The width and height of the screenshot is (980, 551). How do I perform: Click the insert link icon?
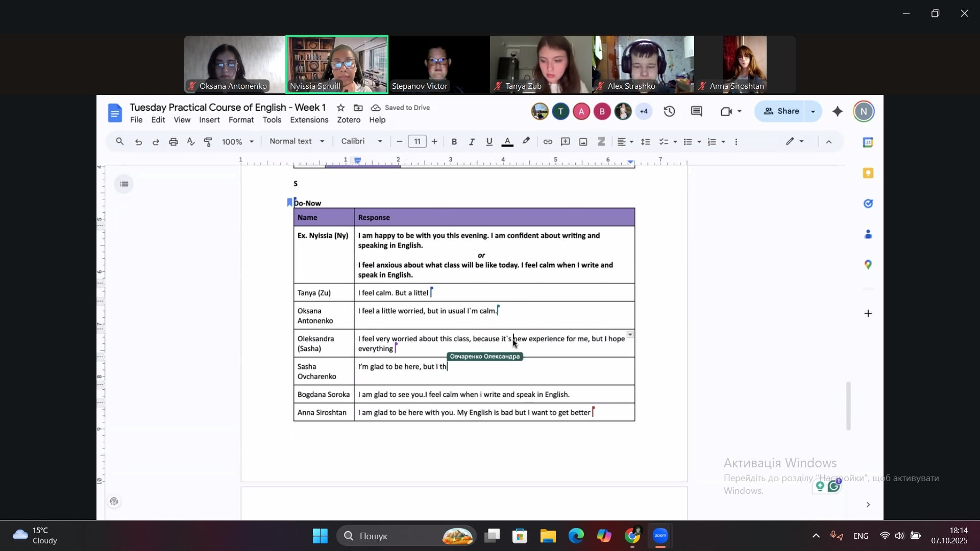(x=548, y=142)
